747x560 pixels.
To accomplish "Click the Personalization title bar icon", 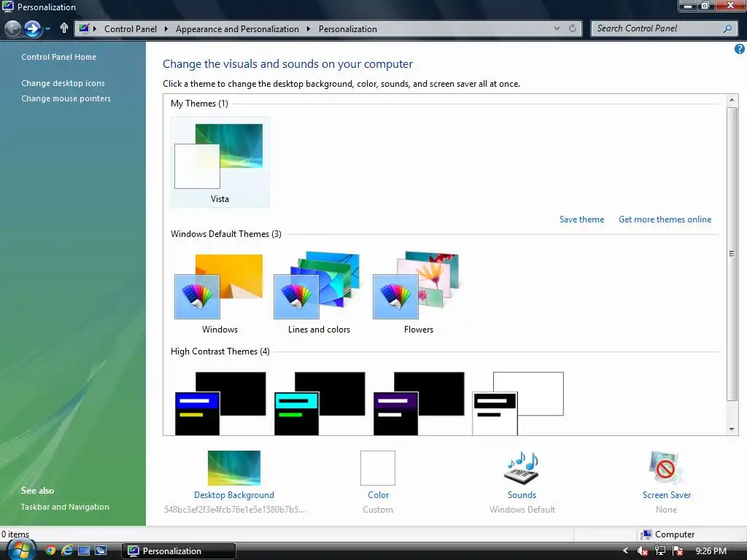I will [7, 7].
